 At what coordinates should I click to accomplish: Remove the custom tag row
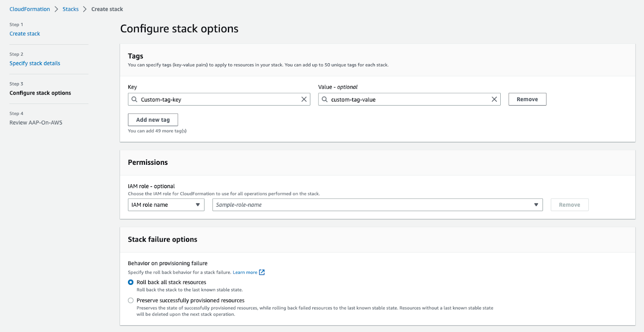click(x=527, y=100)
